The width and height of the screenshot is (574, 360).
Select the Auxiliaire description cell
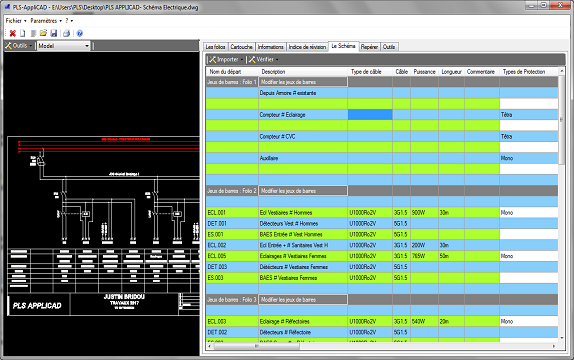click(x=303, y=158)
